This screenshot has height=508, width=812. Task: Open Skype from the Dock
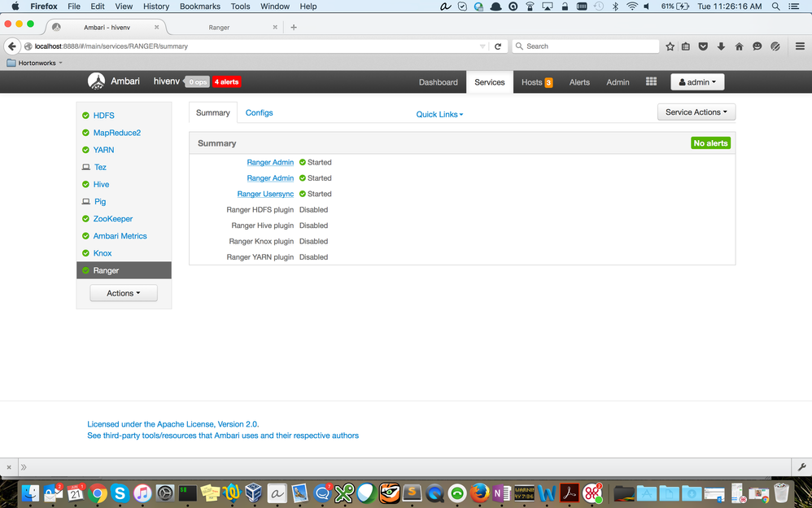click(x=120, y=493)
